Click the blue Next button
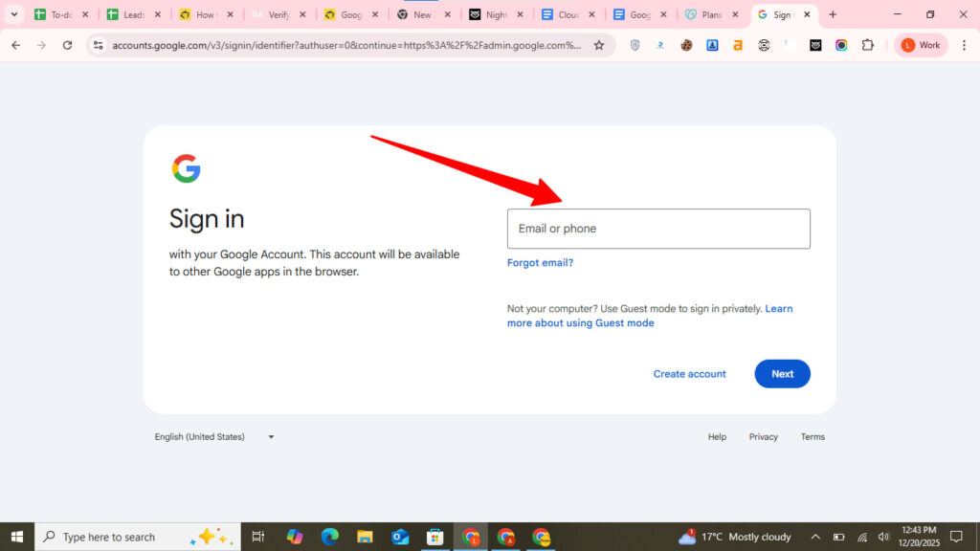 coord(782,374)
